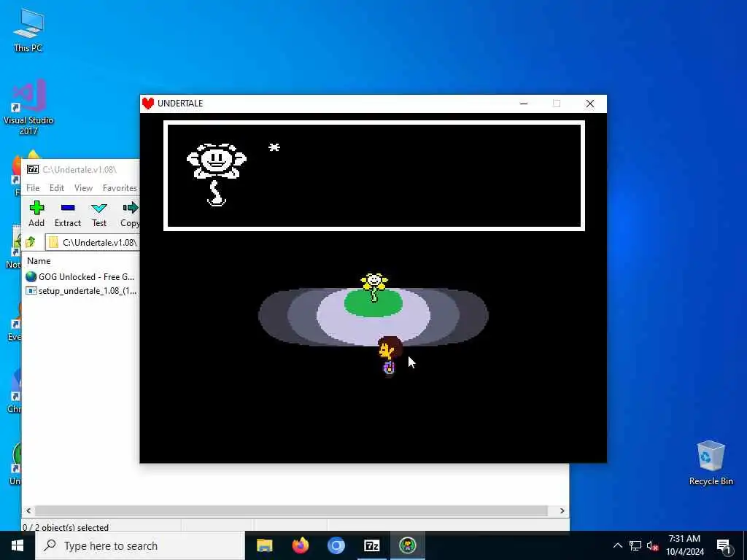The height and width of the screenshot is (560, 747).
Task: Open This PC desktop icon
Action: (x=28, y=30)
